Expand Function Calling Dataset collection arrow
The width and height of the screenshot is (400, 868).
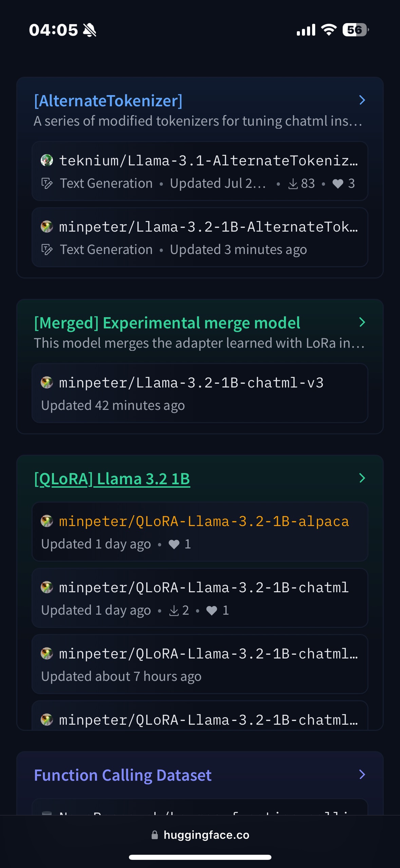tap(362, 775)
